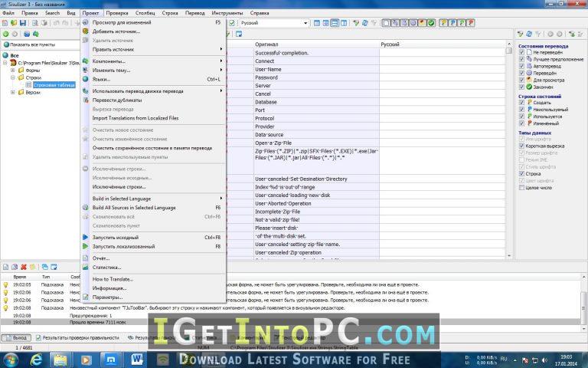
Task: Click the Выход tab at the bottom
Action: (x=16, y=337)
